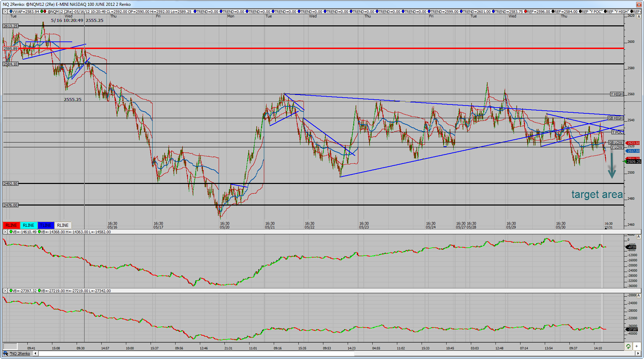
Task: Select the 2613.25 horizontal line label
Action: (x=11, y=26)
